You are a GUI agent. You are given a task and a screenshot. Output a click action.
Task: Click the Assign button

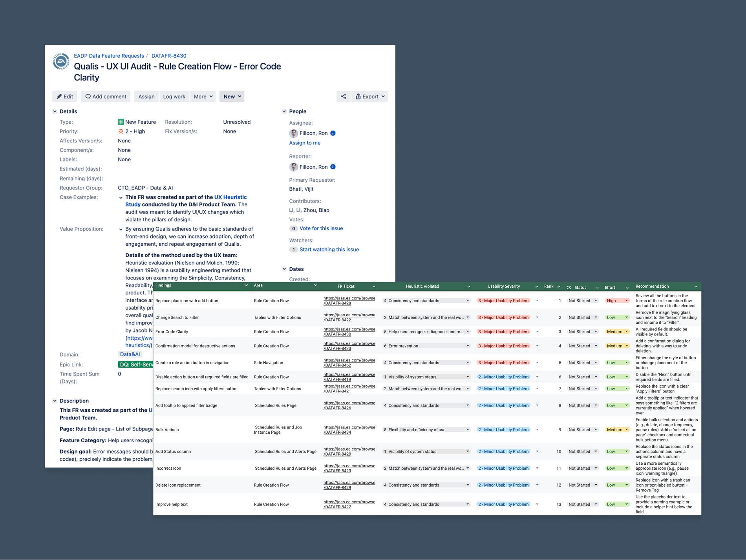coord(146,97)
